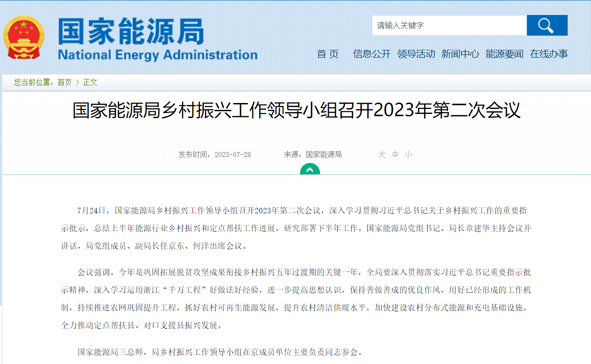Click the 正文 breadcrumb item
Viewport: 591px width, 364px height.
pyautogui.click(x=90, y=82)
